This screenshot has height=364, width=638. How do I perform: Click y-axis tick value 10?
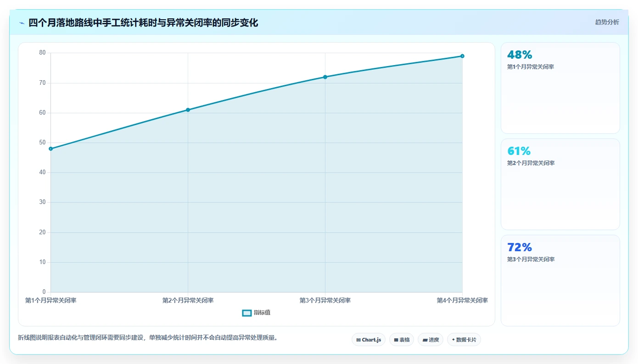coord(42,262)
